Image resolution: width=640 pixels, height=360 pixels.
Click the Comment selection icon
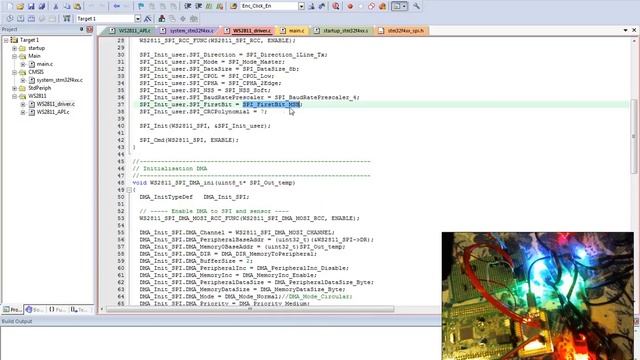point(209,6)
